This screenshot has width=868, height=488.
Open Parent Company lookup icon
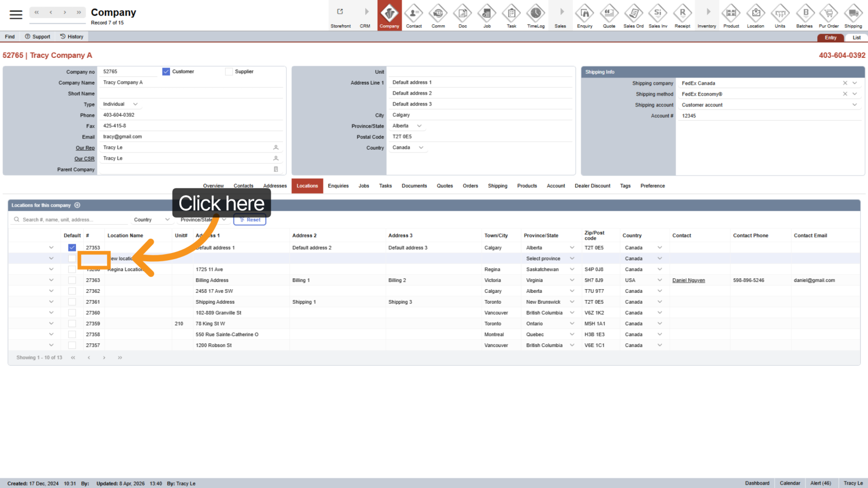coord(276,169)
